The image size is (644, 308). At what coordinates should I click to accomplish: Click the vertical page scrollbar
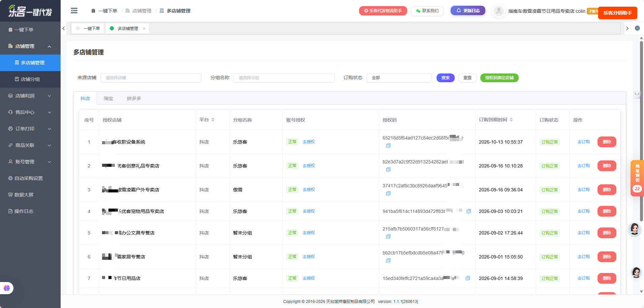tap(641, 131)
